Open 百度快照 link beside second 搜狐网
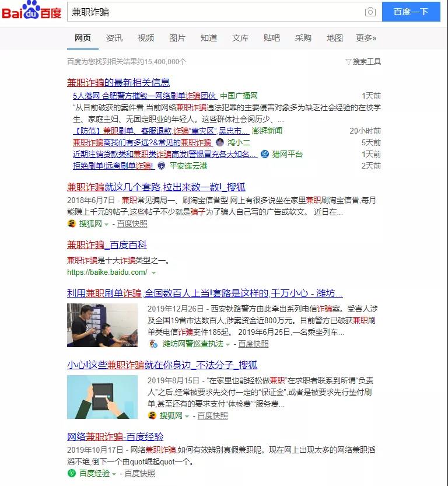This screenshot has width=448, height=486. pyautogui.click(x=212, y=415)
